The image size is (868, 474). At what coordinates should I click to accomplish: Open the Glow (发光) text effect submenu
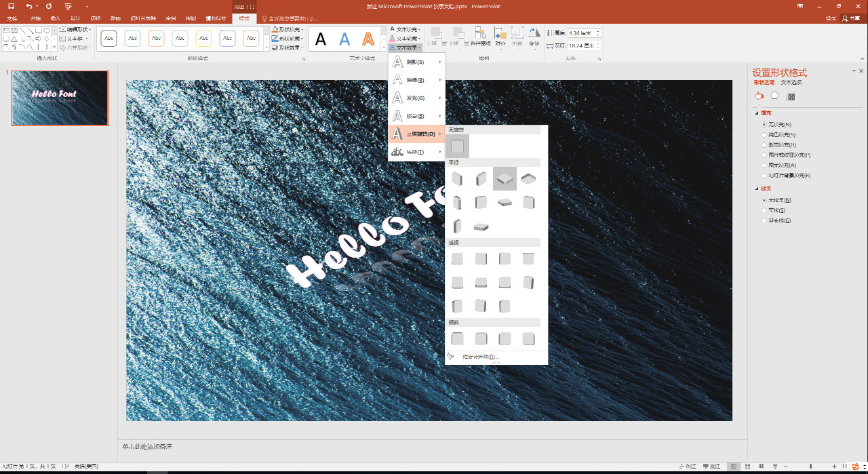pos(416,98)
